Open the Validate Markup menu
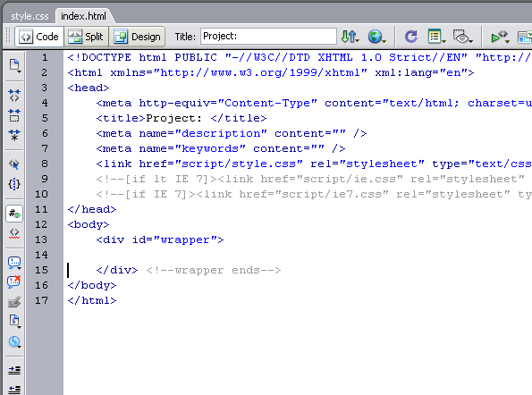This screenshot has width=532, height=395. [x=500, y=37]
